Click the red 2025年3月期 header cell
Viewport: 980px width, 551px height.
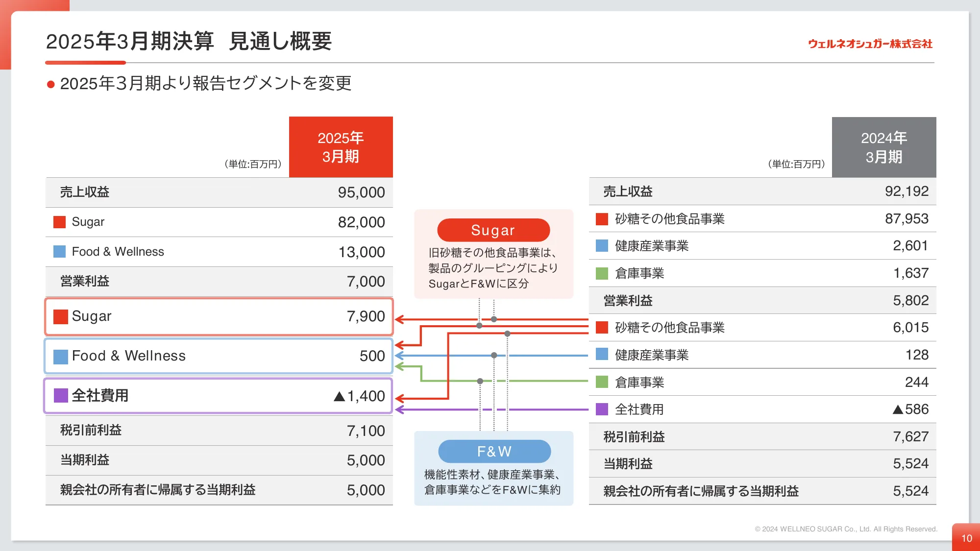341,147
